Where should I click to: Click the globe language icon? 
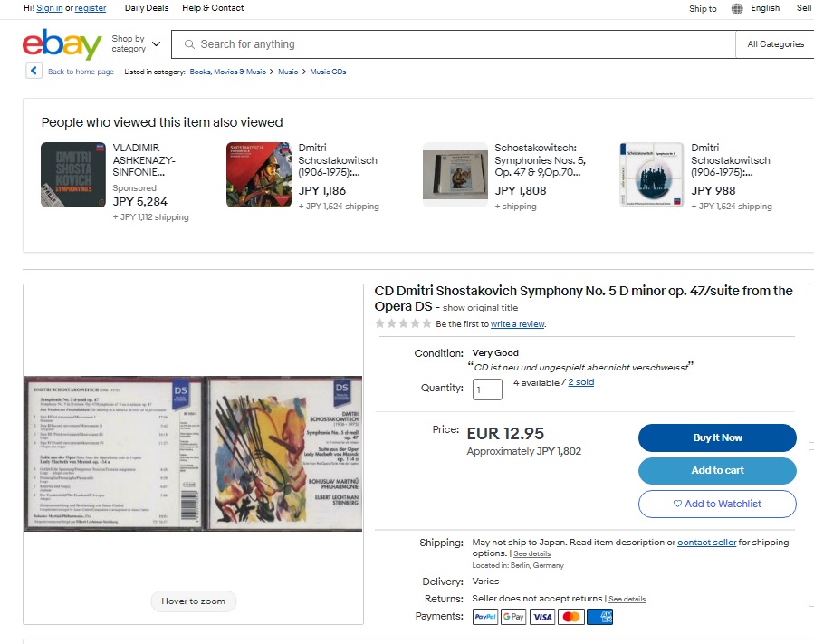click(x=737, y=8)
